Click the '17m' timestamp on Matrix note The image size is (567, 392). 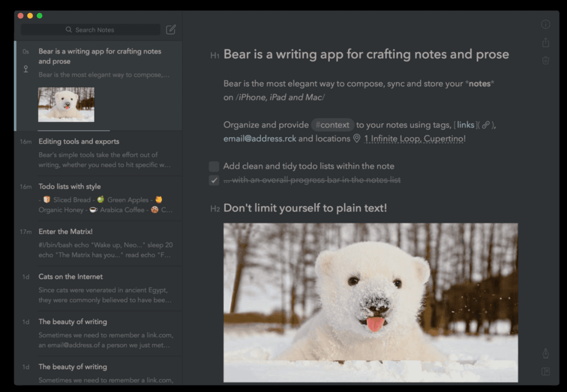(26, 232)
